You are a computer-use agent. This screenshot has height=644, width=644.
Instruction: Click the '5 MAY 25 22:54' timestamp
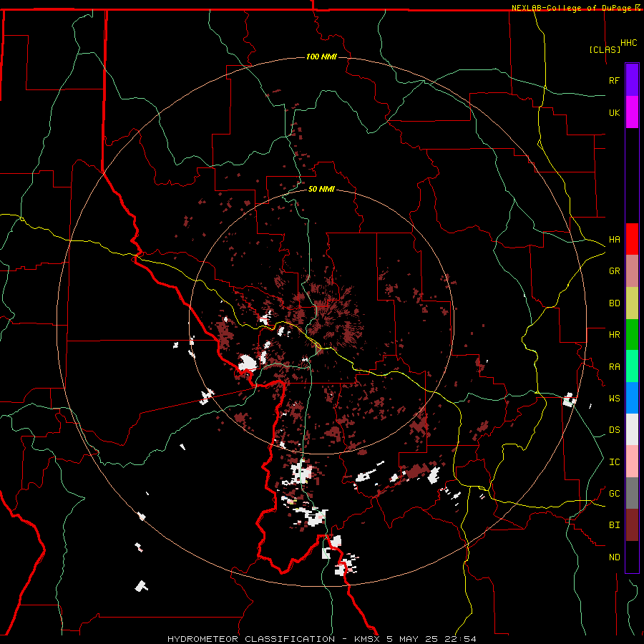(x=431, y=639)
